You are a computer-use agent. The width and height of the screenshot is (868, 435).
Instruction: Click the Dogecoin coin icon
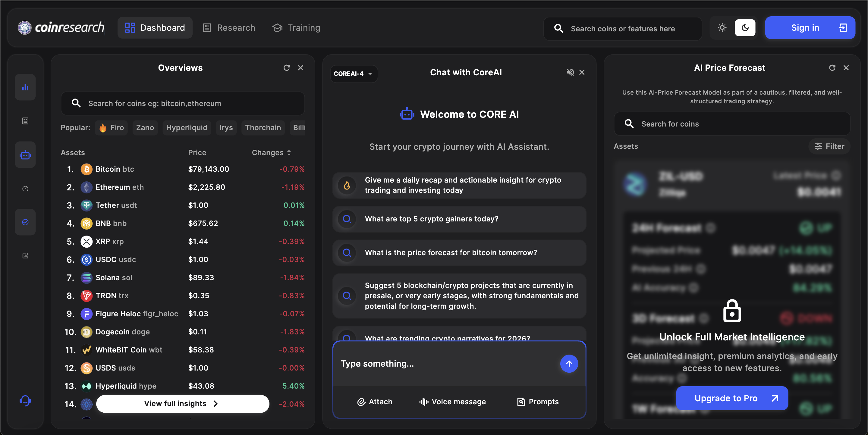click(86, 332)
